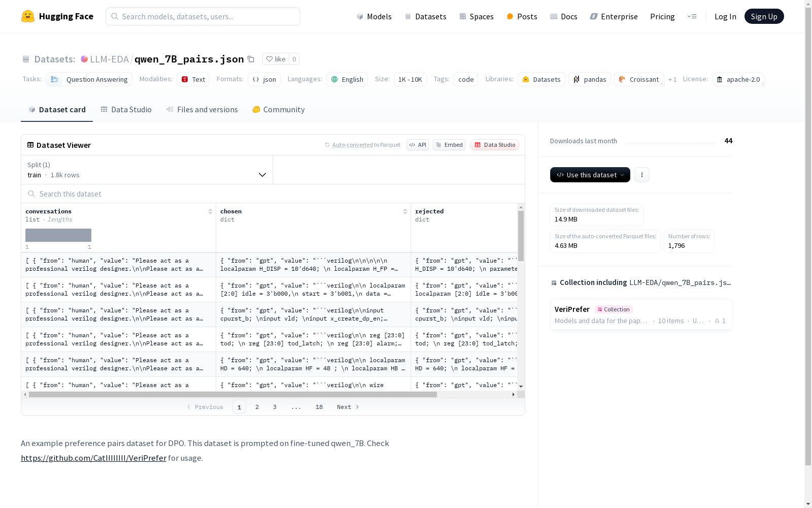Click the code tag

point(466,79)
